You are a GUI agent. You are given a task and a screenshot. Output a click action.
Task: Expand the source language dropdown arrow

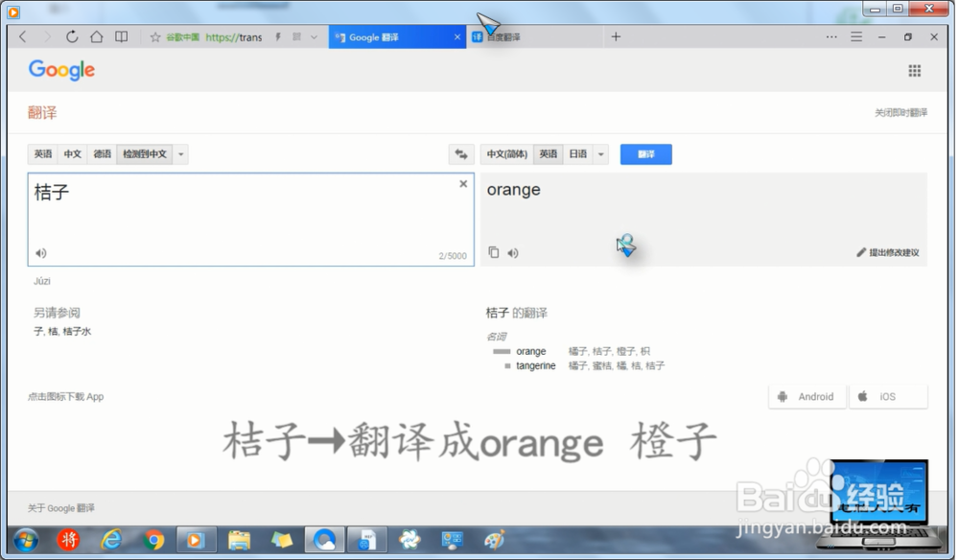[x=181, y=154]
